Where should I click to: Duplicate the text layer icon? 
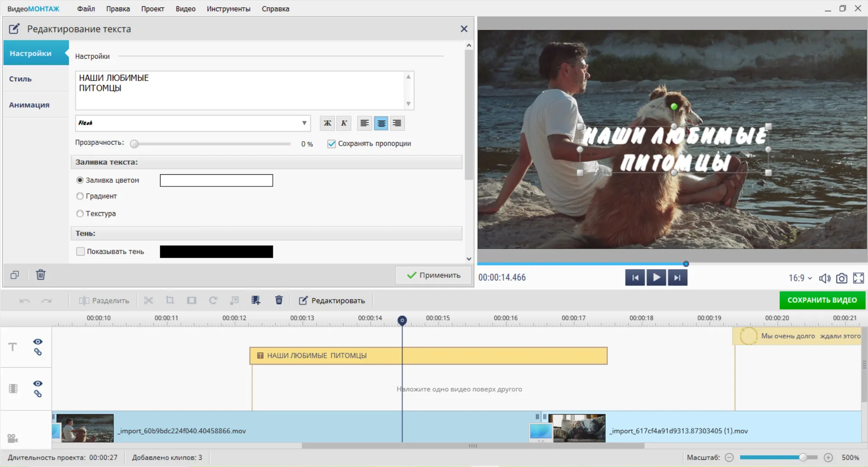(x=15, y=275)
